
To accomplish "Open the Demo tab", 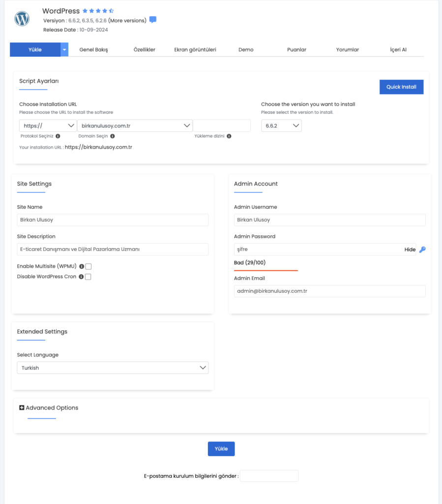I will 246,50.
